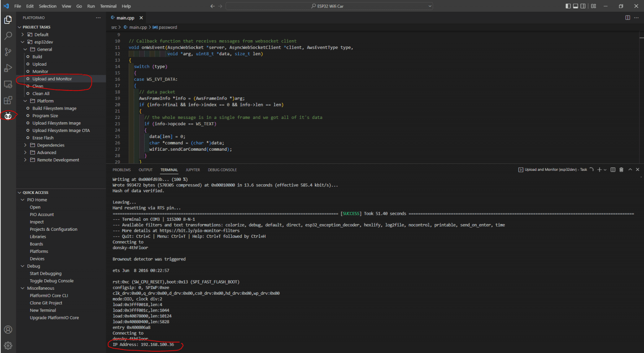Kill terminal with the trash icon
The height and width of the screenshot is (353, 644).
[x=621, y=170]
